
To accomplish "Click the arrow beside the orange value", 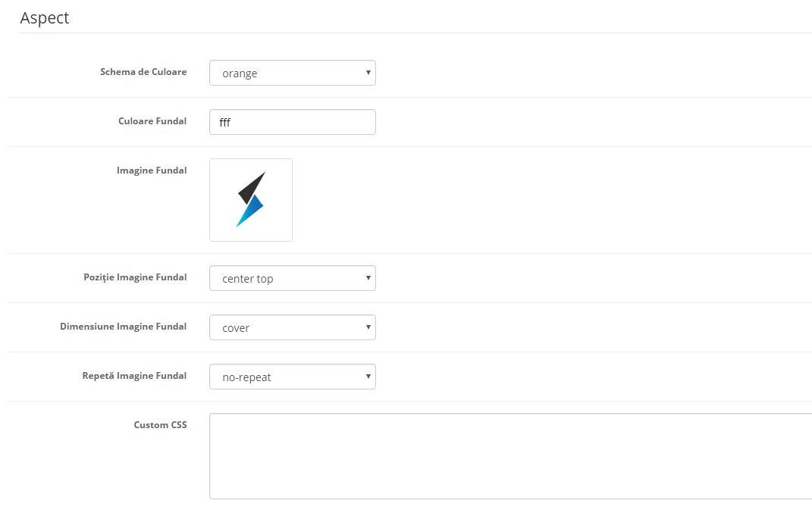I will coord(368,74).
